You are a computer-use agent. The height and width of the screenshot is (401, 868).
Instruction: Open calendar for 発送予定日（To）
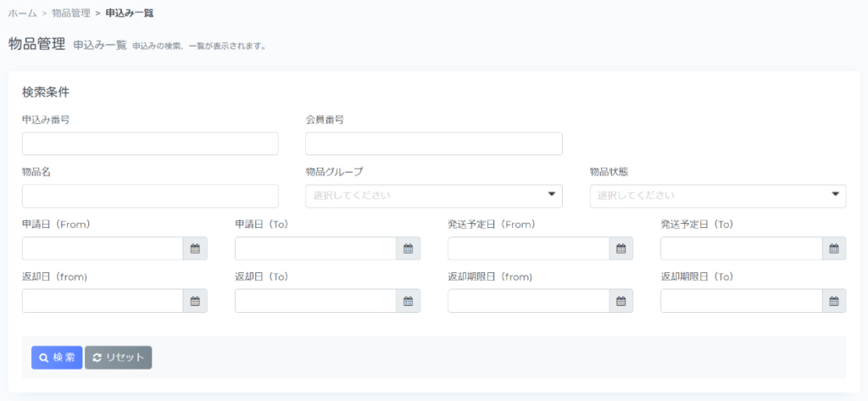click(834, 248)
